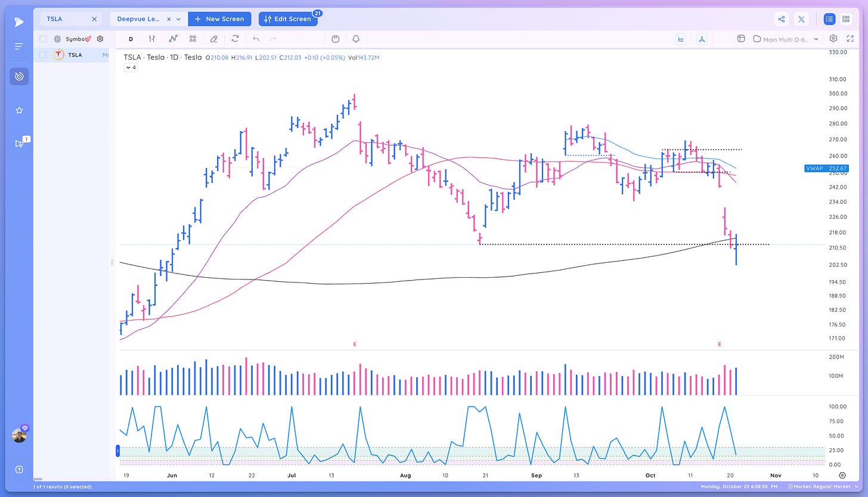Image resolution: width=868 pixels, height=497 pixels.
Task: Open the time axis settings gear
Action: 842,476
